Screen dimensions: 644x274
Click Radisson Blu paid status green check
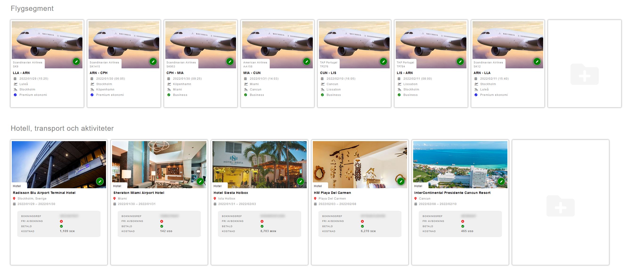click(x=61, y=226)
